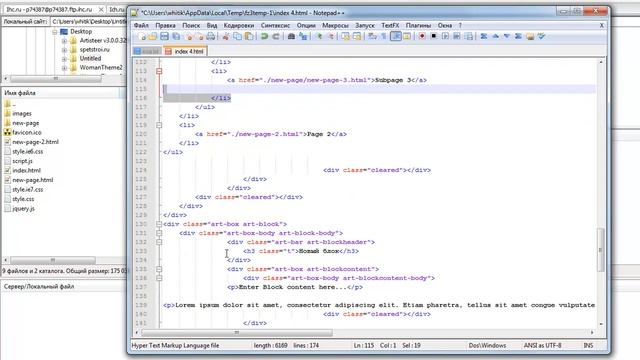This screenshot has width=640, height=360.
Task: Click the Untitled folder in FileZilla tree
Action: 90,58
